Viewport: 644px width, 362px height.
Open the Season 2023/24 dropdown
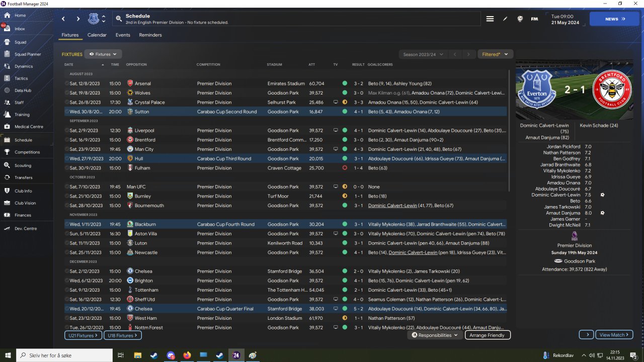423,54
